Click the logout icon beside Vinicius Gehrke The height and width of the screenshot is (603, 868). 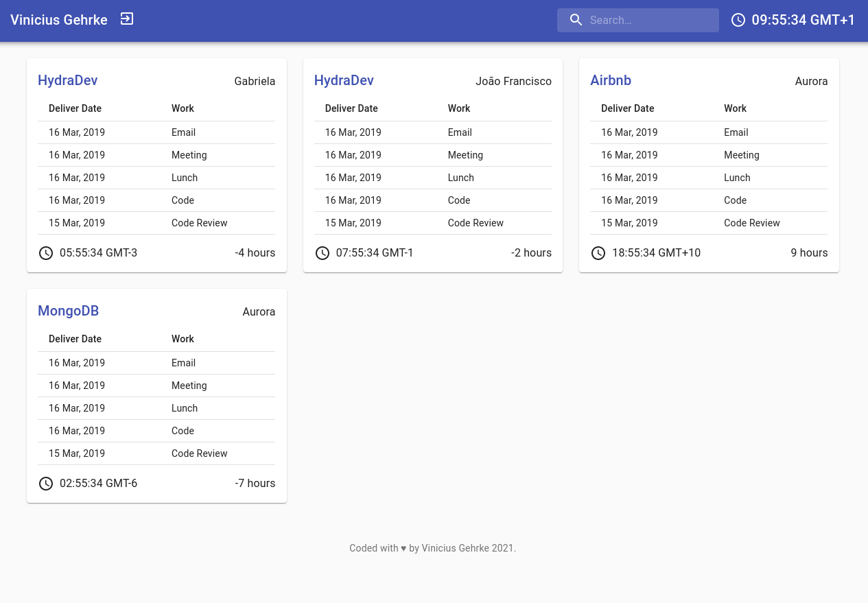click(x=127, y=19)
